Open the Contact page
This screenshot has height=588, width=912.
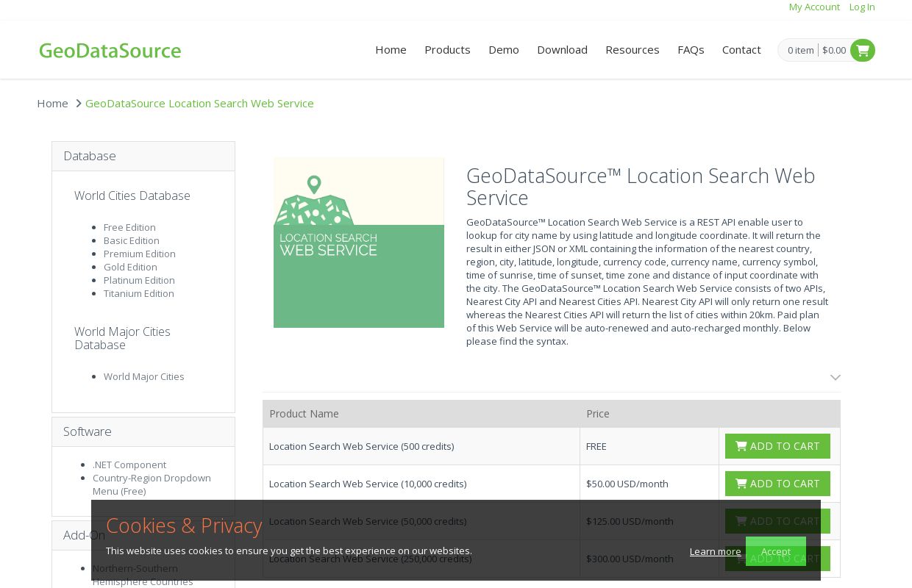[x=741, y=49]
